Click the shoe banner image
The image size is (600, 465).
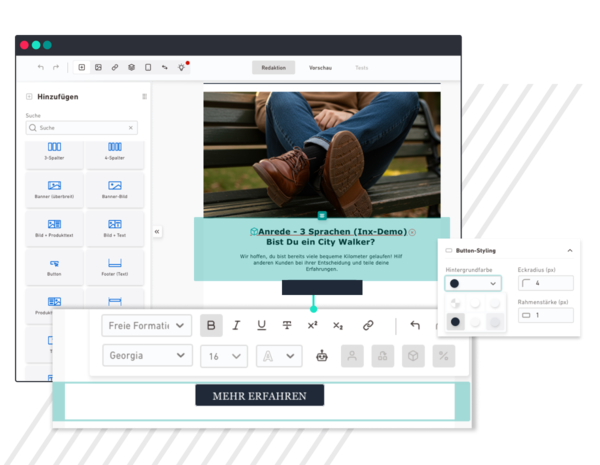click(322, 155)
